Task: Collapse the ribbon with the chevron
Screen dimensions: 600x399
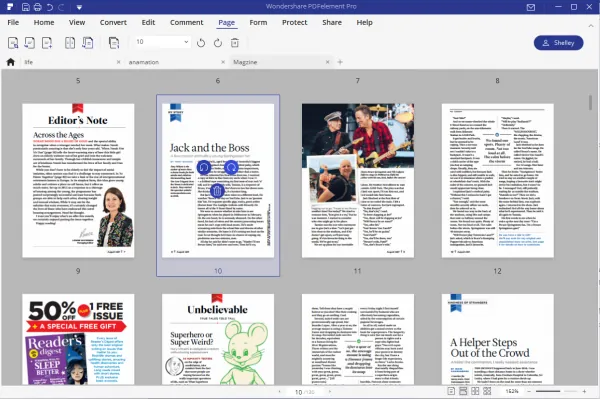Action: 591,26
